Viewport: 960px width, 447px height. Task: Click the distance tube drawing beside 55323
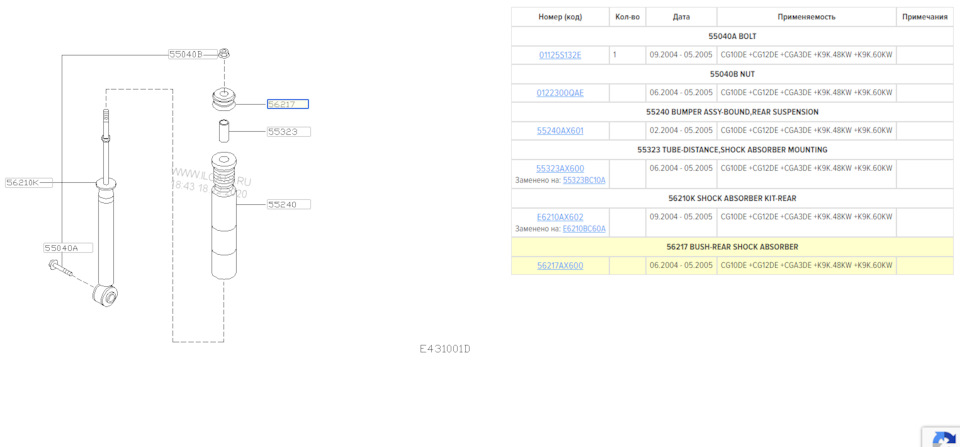[224, 131]
